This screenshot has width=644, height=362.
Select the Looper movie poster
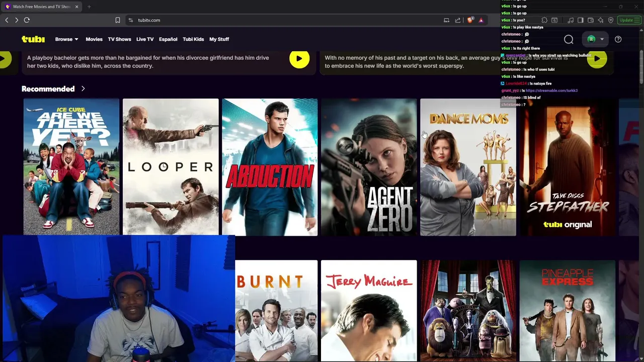171,167
